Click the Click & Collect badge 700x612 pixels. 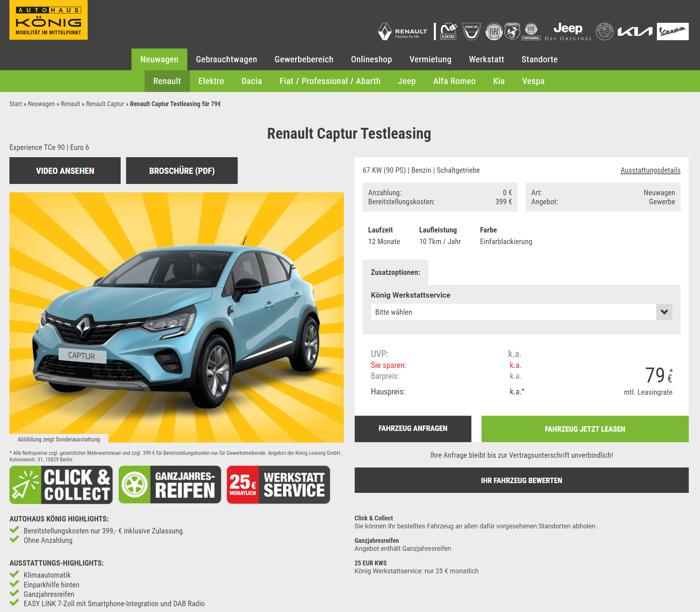61,485
